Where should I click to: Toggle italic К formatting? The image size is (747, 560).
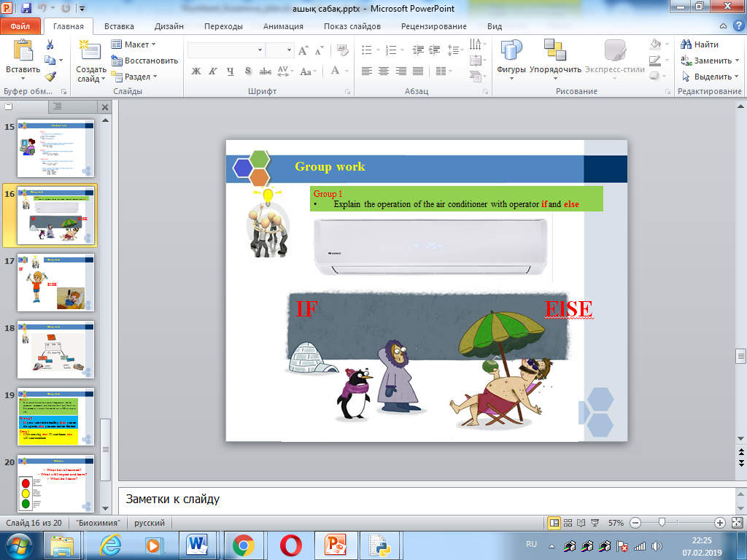pyautogui.click(x=213, y=71)
